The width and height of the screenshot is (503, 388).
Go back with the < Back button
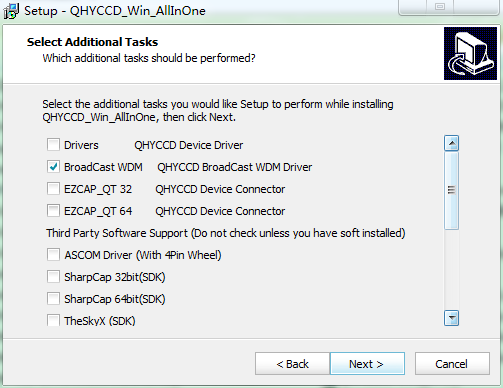[x=292, y=364]
